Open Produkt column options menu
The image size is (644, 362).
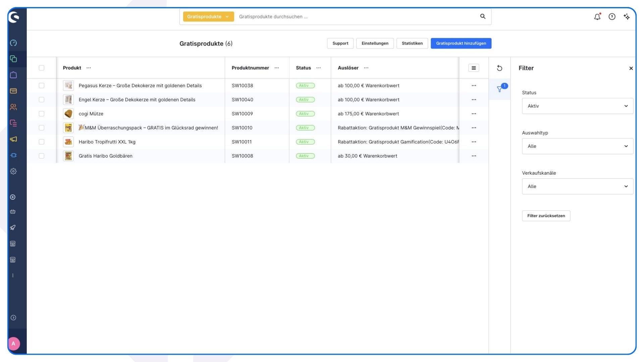pyautogui.click(x=89, y=68)
